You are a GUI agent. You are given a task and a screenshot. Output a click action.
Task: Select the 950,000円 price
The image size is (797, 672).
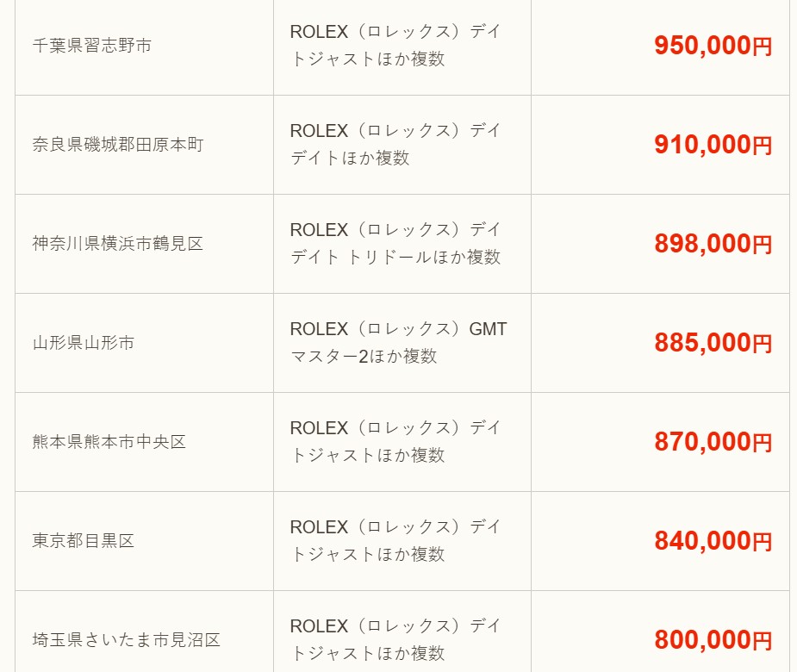tap(713, 46)
